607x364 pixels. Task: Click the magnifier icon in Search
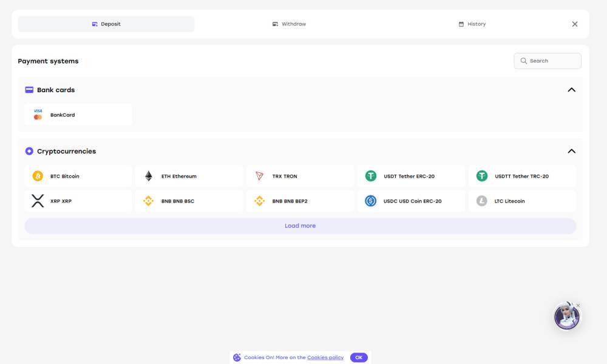point(523,61)
